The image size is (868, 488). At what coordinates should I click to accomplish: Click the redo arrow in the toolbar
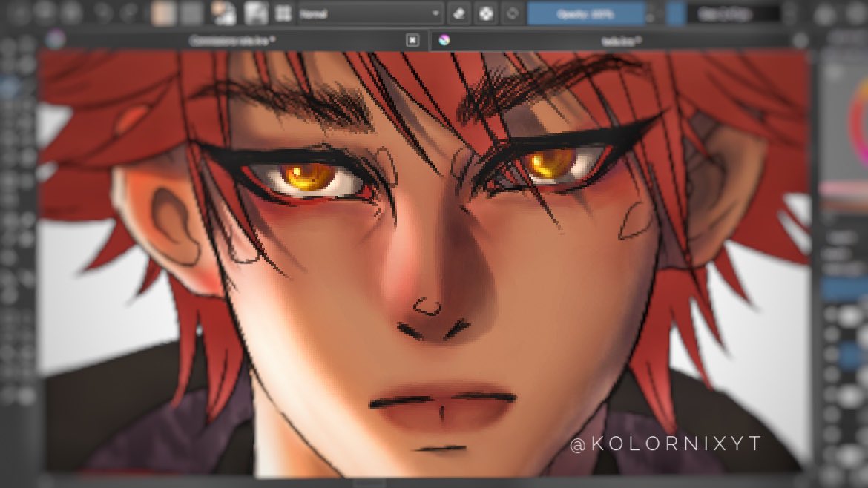tap(130, 13)
